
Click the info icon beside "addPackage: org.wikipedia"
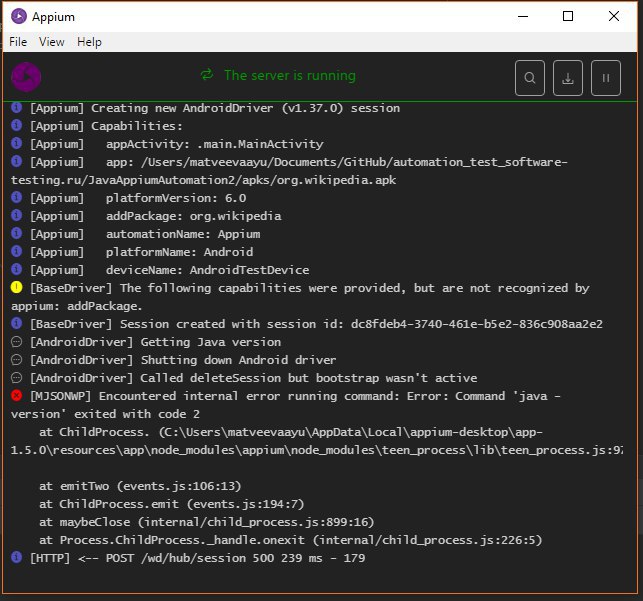coord(16,215)
